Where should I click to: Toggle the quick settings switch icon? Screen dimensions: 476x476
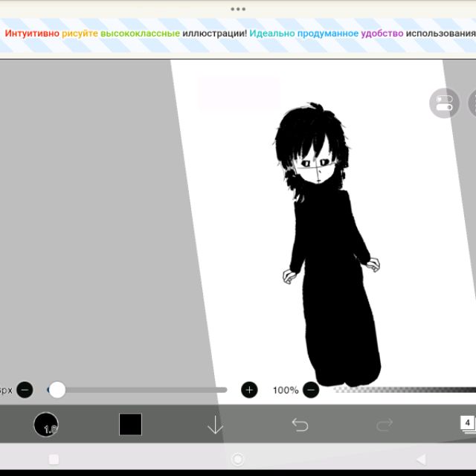[444, 103]
